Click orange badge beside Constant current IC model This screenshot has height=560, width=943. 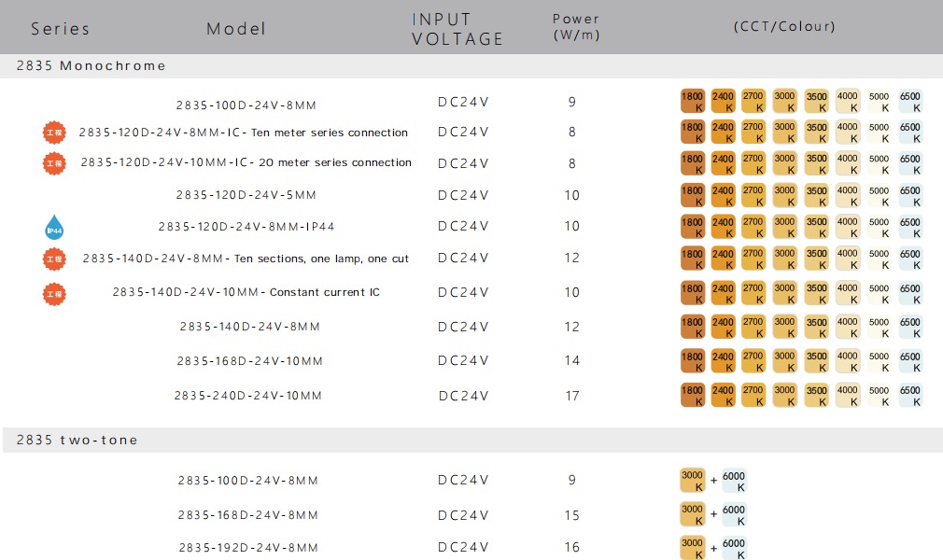point(54,293)
